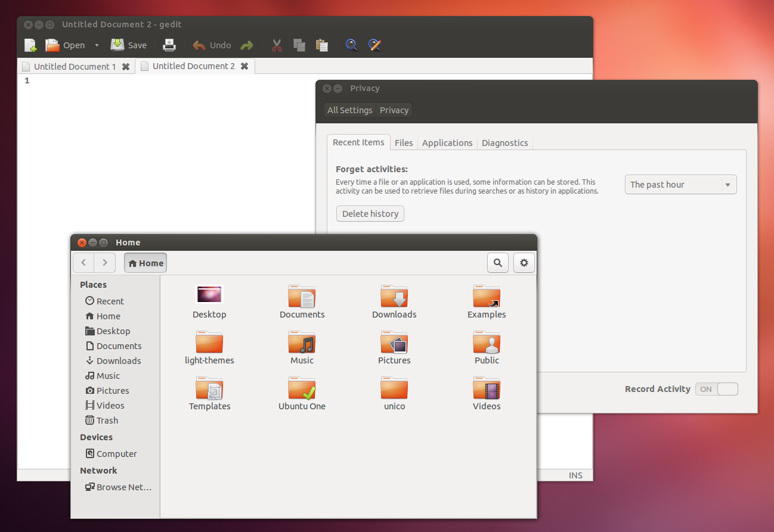The height and width of the screenshot is (532, 774).
Task: Open the gear menu in Nautilus
Action: tap(524, 263)
